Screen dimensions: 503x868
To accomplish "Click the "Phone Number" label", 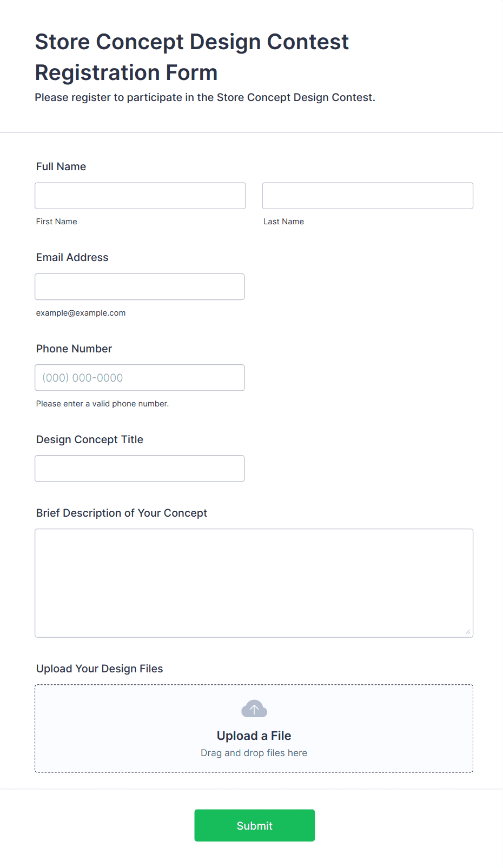I will point(74,349).
